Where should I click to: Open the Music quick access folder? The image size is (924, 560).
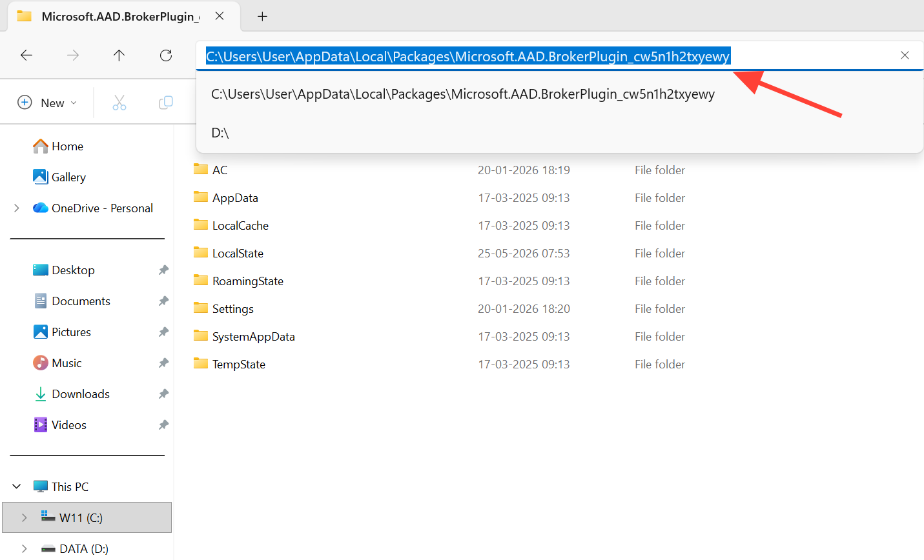(67, 363)
